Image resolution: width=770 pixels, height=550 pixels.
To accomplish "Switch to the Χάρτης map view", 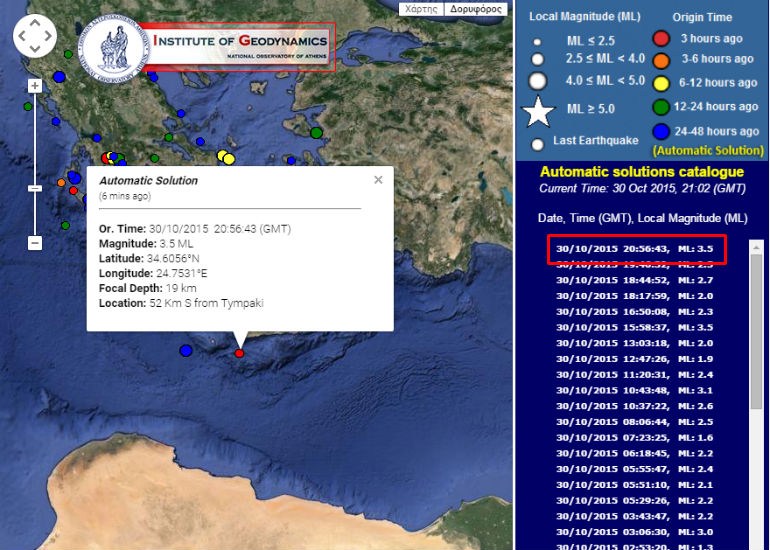I will tap(421, 9).
